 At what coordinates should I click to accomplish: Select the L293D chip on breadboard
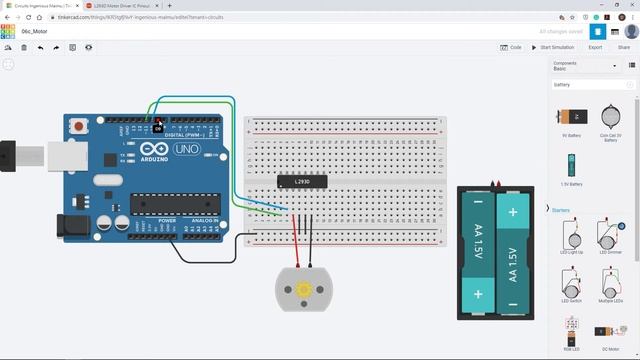point(302,182)
